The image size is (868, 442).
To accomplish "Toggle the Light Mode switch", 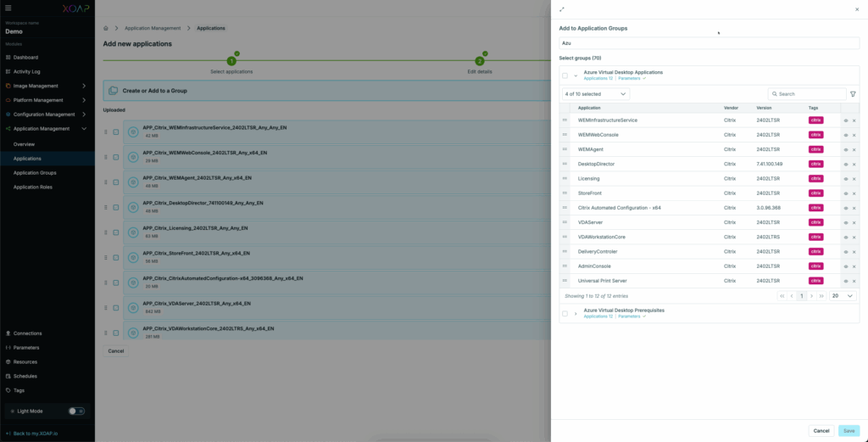I will click(x=76, y=411).
